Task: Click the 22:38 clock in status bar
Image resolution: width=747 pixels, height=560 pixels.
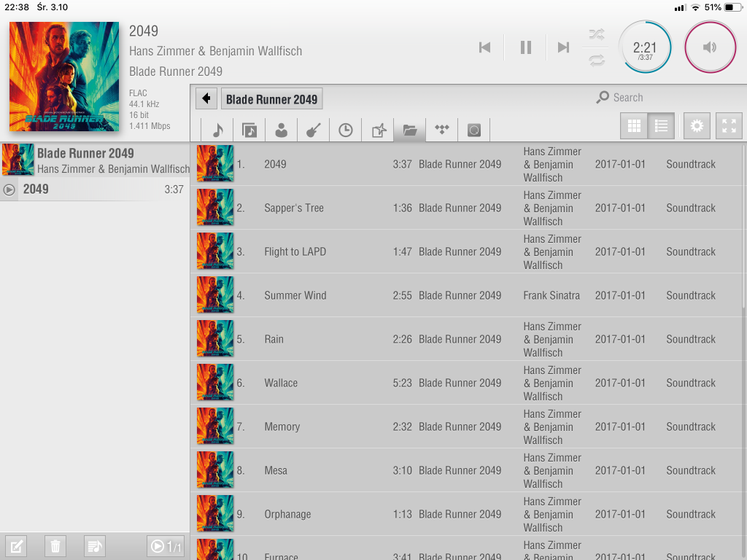Action: click(x=17, y=7)
